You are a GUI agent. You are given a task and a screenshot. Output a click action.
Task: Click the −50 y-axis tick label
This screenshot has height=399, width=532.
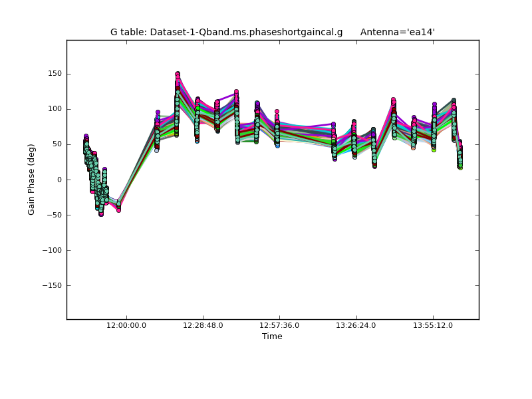53,215
